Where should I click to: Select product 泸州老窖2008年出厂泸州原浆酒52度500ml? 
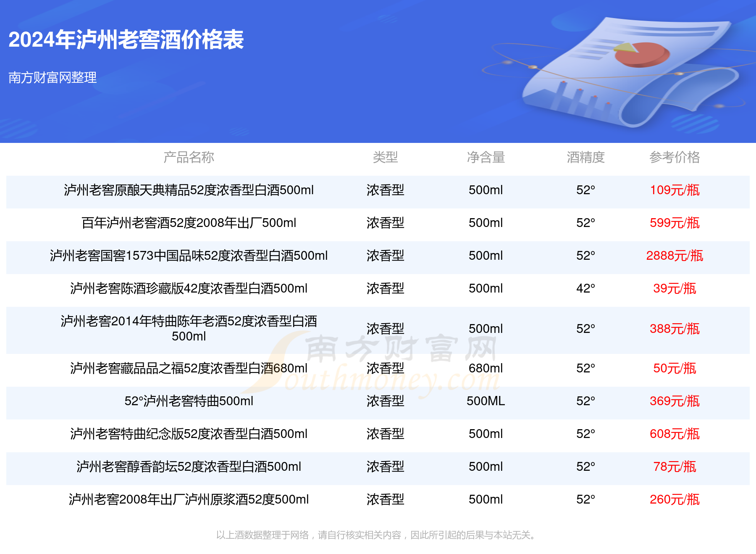pyautogui.click(x=189, y=499)
